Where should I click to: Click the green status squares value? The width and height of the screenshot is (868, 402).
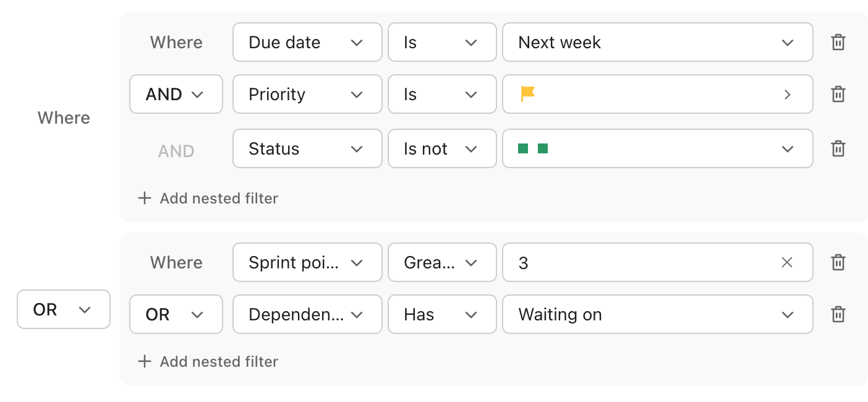pyautogui.click(x=533, y=149)
